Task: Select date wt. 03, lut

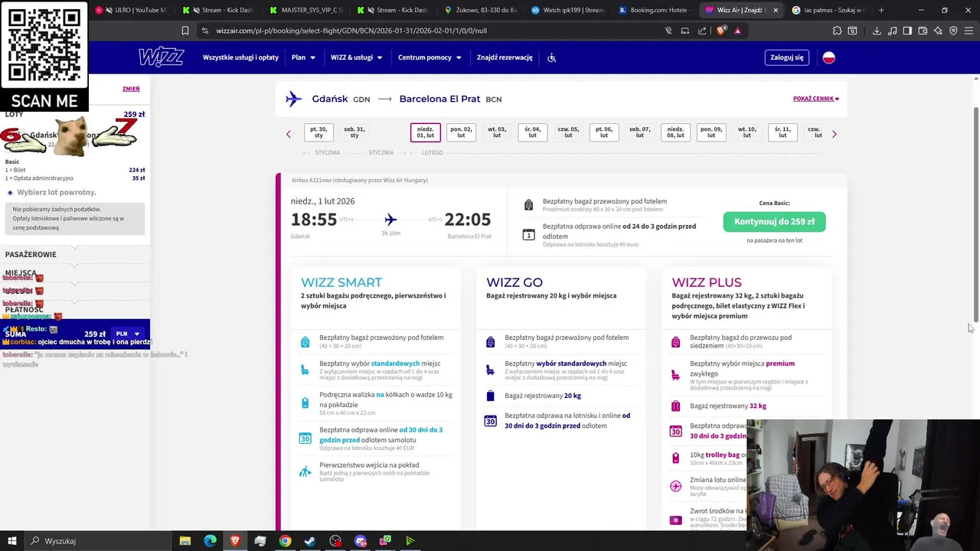Action: pyautogui.click(x=497, y=132)
